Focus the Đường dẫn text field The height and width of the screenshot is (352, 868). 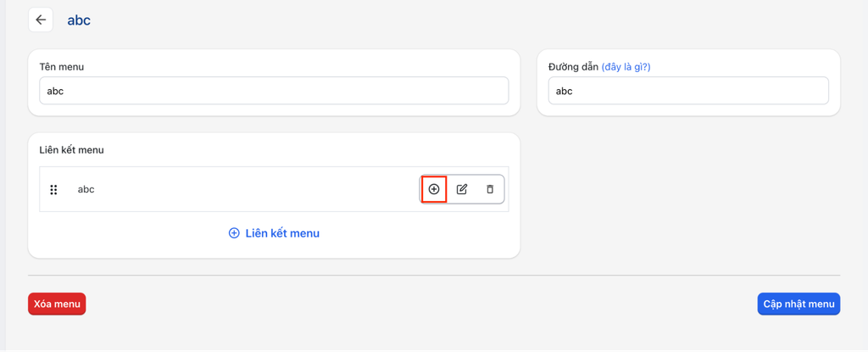(x=687, y=92)
